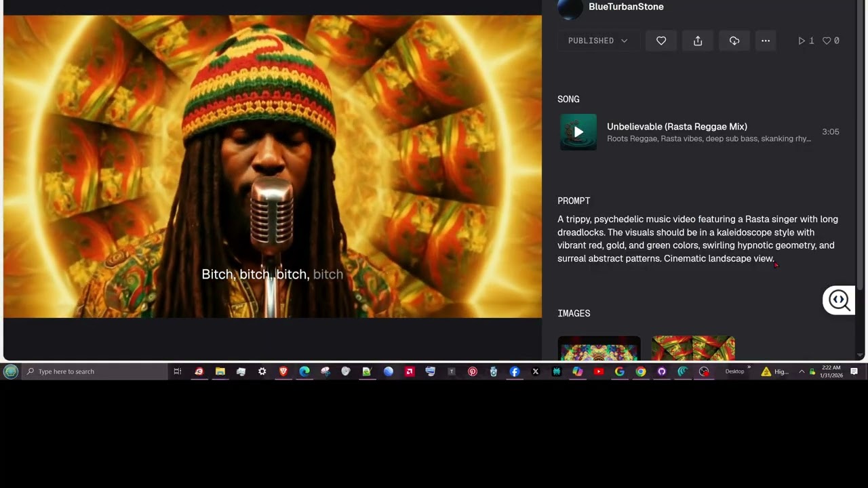Launch Brave browser from the taskbar
The image size is (868, 488).
pos(283,371)
